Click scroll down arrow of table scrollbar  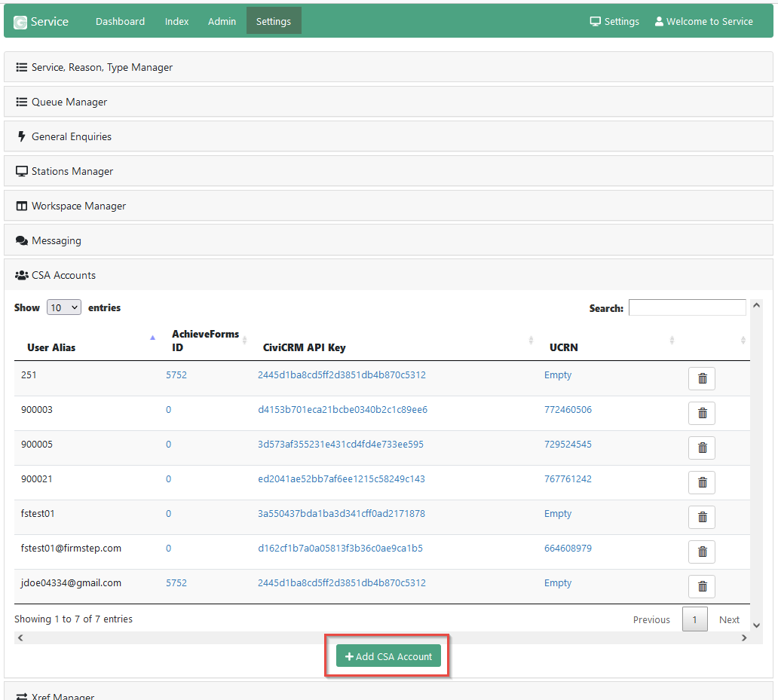756,625
